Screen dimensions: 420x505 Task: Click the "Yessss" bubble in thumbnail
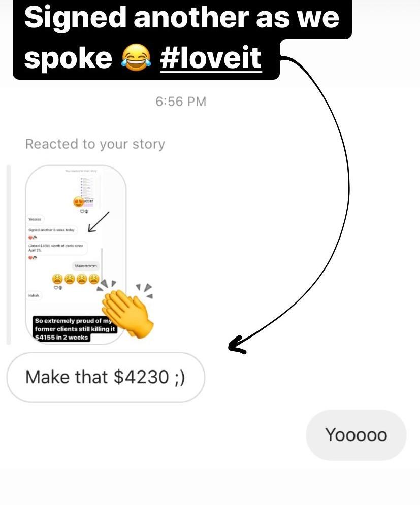point(35,219)
